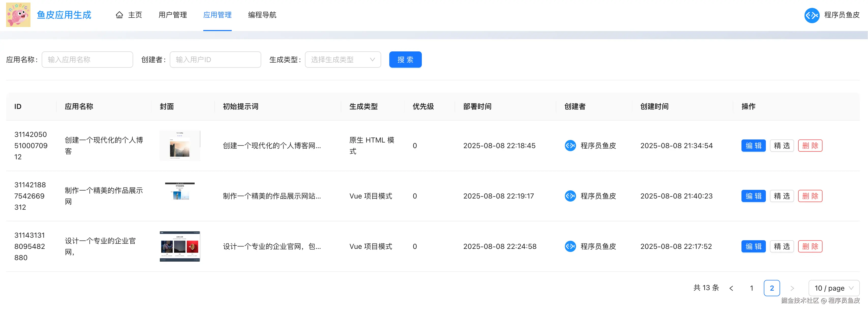
Task: Click creator avatar in the third row
Action: [570, 246]
